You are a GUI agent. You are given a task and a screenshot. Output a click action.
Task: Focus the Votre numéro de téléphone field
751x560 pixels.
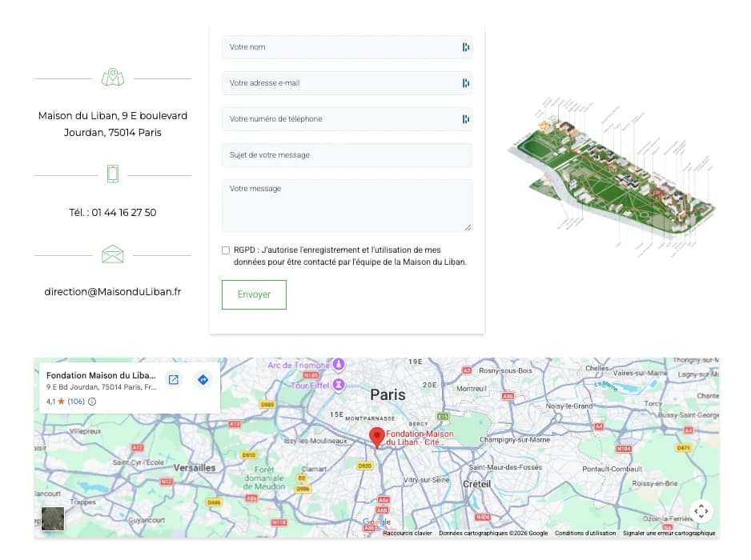347,118
